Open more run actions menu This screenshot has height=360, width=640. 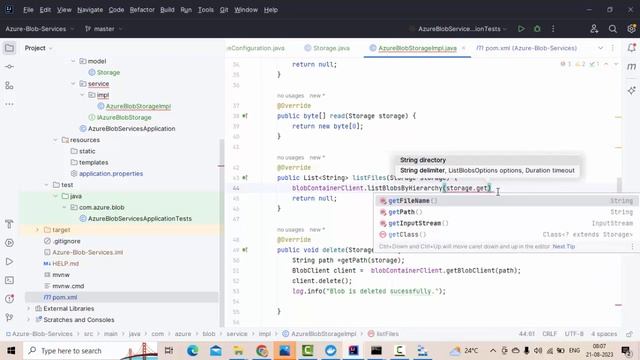pos(553,29)
